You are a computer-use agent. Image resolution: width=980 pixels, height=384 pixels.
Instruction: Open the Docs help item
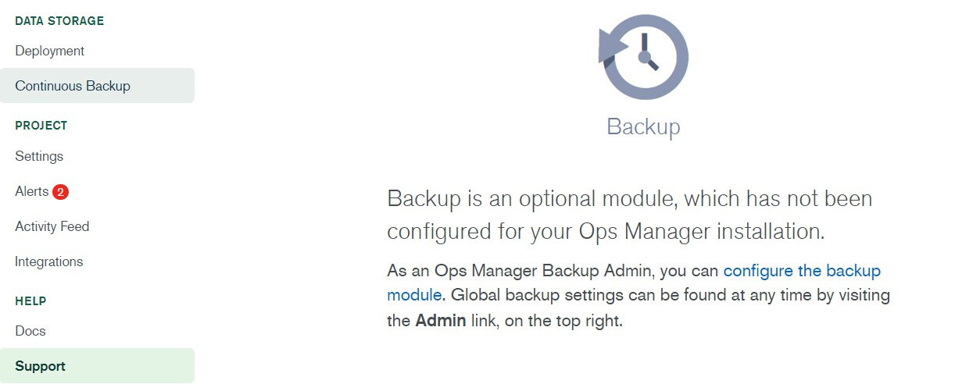[x=30, y=331]
